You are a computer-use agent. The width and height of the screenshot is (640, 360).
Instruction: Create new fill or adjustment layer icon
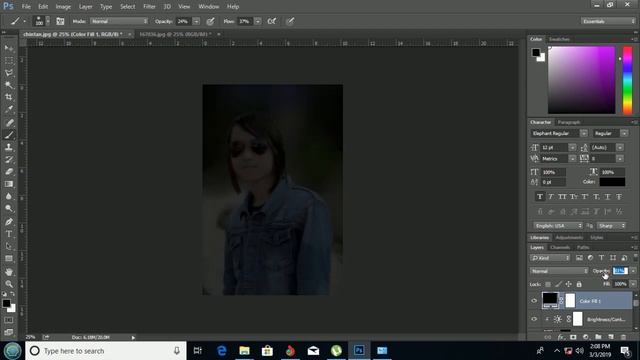(586, 337)
